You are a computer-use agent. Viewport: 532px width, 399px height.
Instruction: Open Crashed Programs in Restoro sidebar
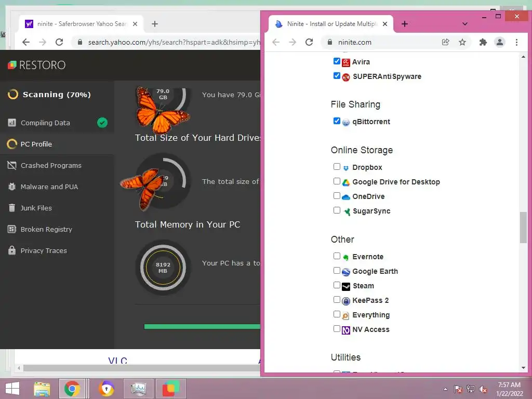click(x=57, y=166)
